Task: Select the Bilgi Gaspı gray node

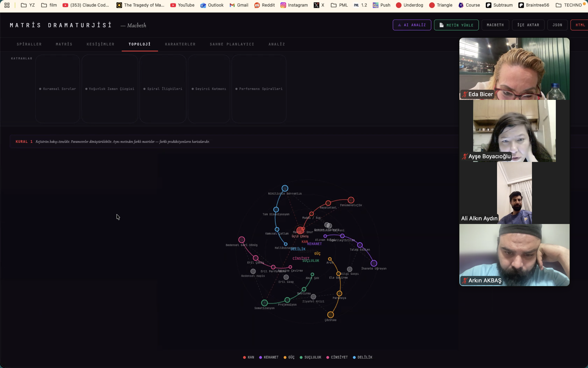Action: [350, 269]
